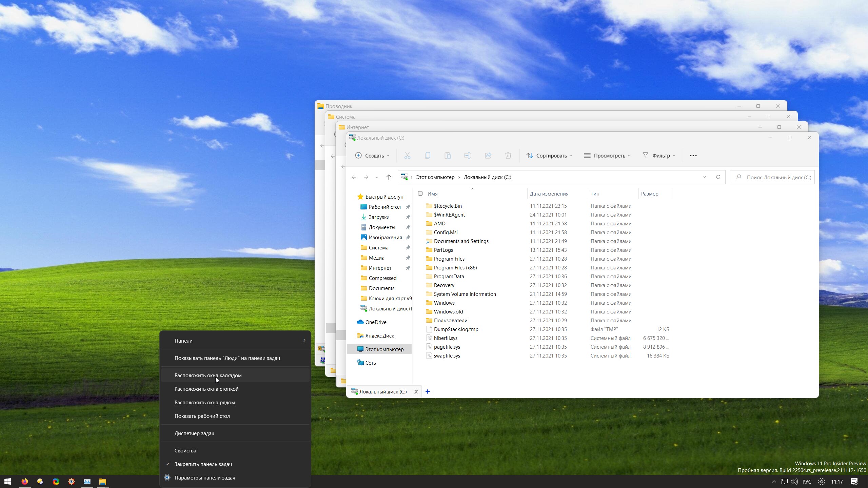868x488 pixels.
Task: Switch input language РУС in tray
Action: [807, 482]
